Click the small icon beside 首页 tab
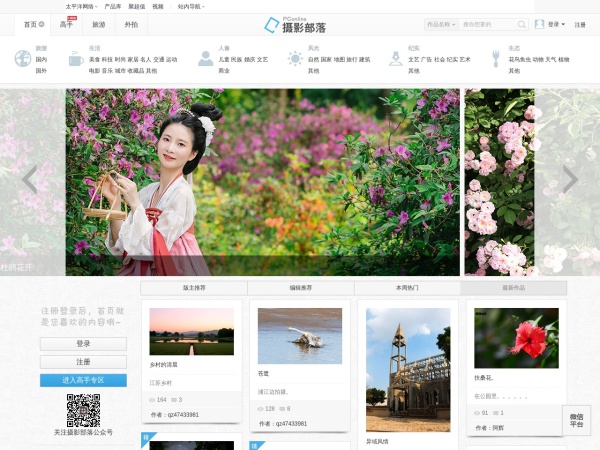Image resolution: width=600 pixels, height=450 pixels. pyautogui.click(x=41, y=24)
